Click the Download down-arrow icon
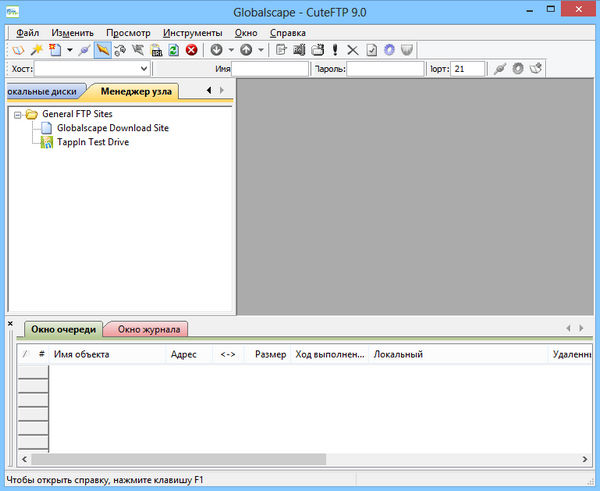The height and width of the screenshot is (491, 600). [x=216, y=49]
